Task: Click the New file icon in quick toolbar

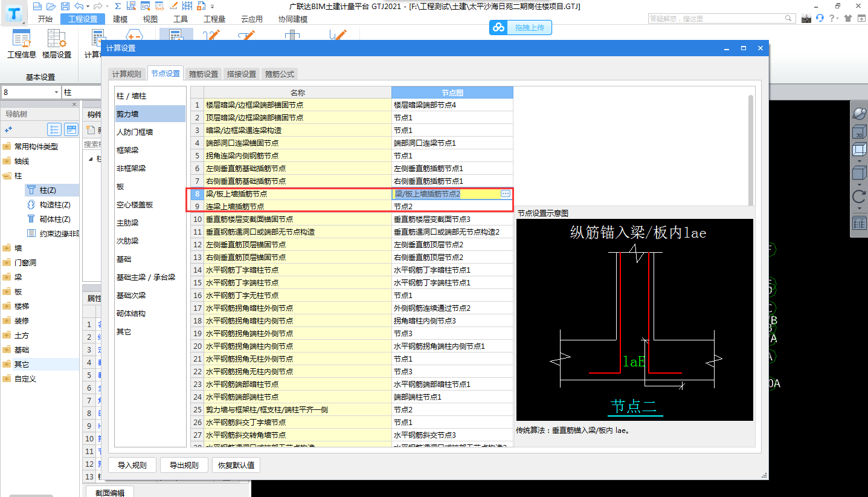Action: (37, 6)
